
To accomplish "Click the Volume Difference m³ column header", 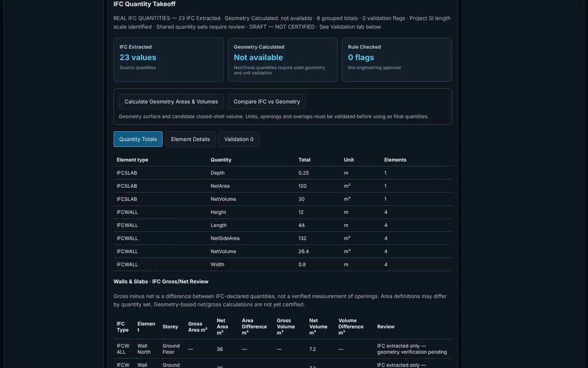I will 351,327.
